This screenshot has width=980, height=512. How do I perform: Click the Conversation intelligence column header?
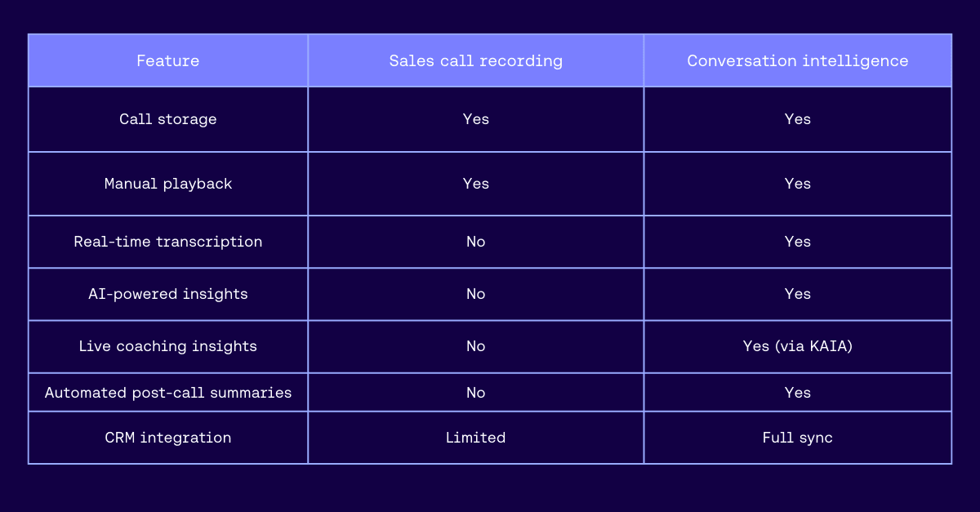[x=797, y=60]
